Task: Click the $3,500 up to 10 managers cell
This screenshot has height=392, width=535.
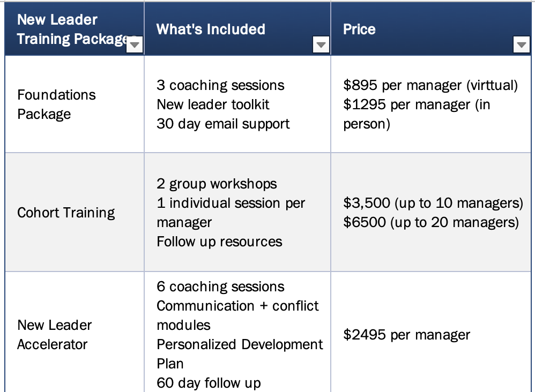Action: (x=431, y=213)
